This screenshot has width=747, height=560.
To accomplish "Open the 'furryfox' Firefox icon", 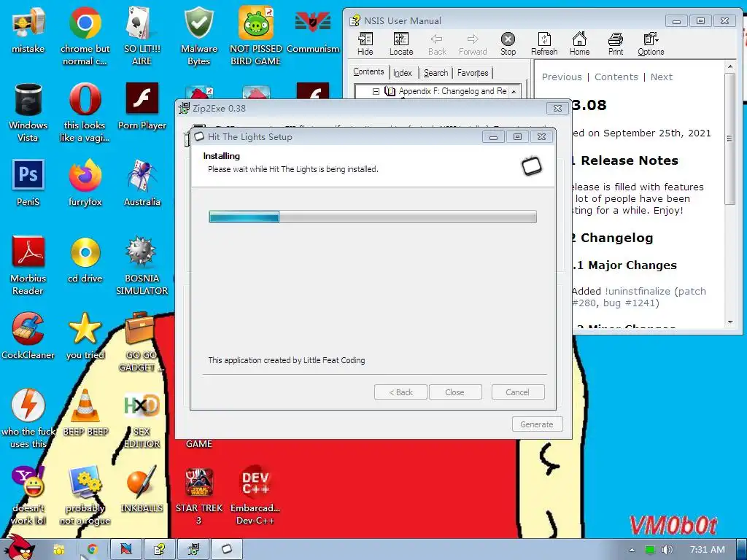I will [85, 183].
